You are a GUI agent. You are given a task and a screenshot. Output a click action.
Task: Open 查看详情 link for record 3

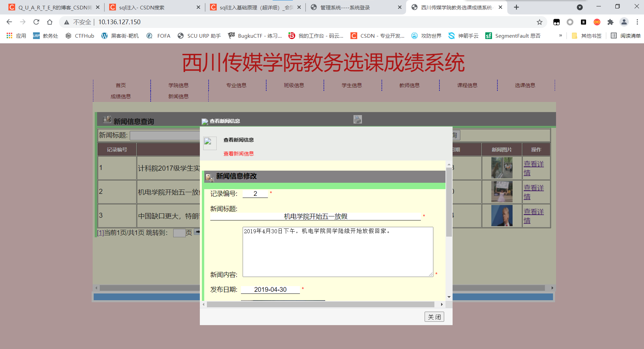tap(534, 216)
